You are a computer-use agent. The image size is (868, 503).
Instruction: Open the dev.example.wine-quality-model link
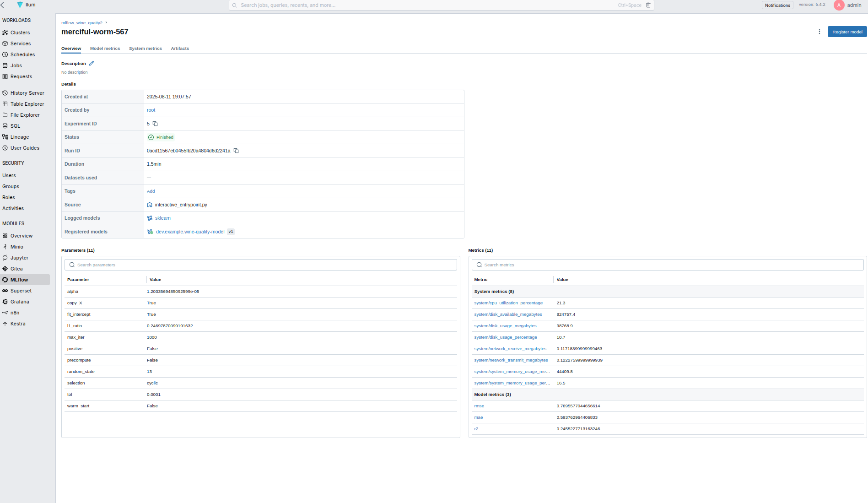tap(190, 232)
